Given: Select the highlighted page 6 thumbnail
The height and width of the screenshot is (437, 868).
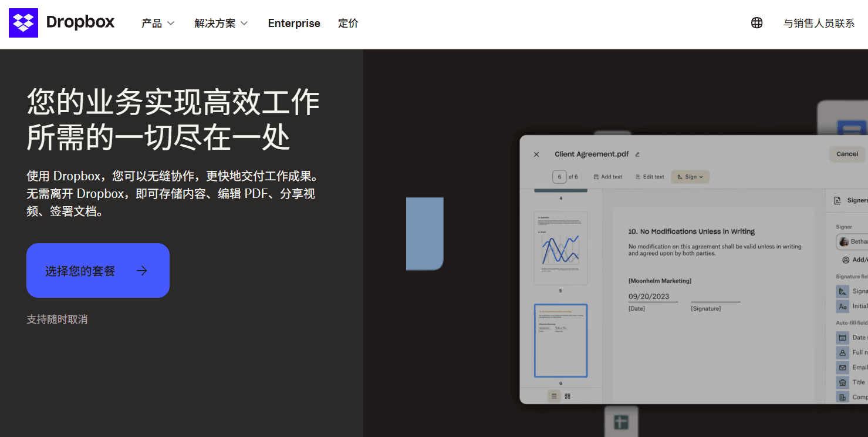Looking at the screenshot, I should [x=560, y=341].
